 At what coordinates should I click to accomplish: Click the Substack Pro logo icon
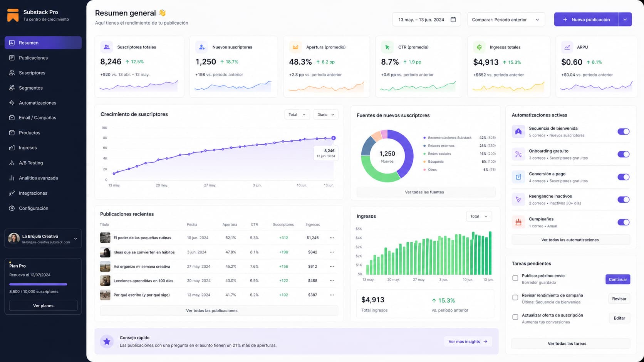click(x=13, y=15)
